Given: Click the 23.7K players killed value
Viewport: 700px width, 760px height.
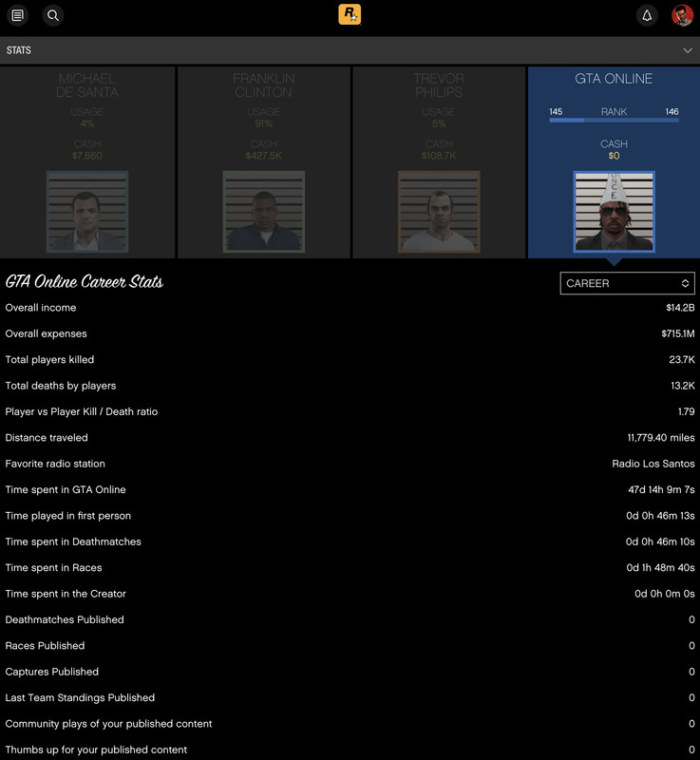Looking at the screenshot, I should click(682, 360).
